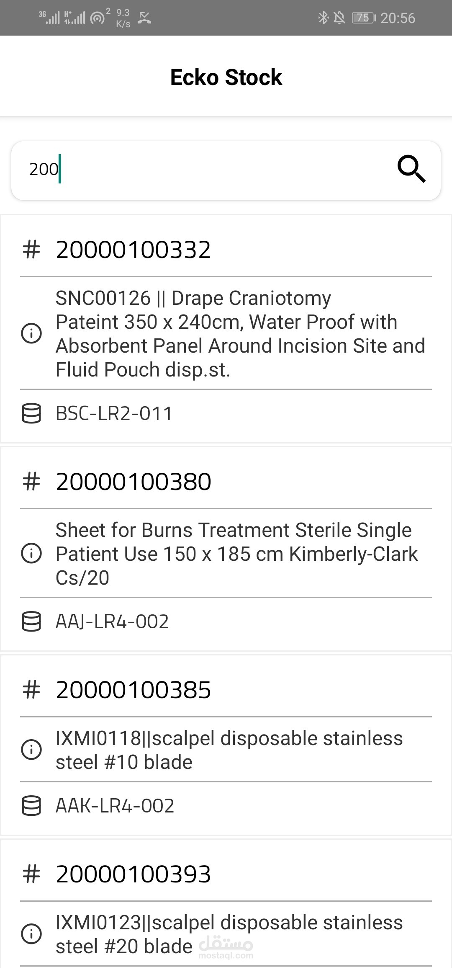Open stock item number 20000100380
Image resolution: width=452 pixels, height=980 pixels.
[134, 482]
